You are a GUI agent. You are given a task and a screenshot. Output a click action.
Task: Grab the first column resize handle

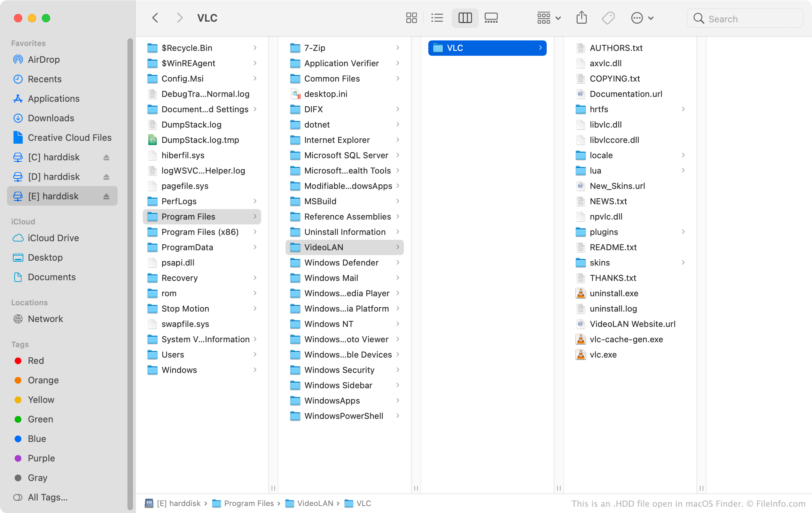[273, 488]
